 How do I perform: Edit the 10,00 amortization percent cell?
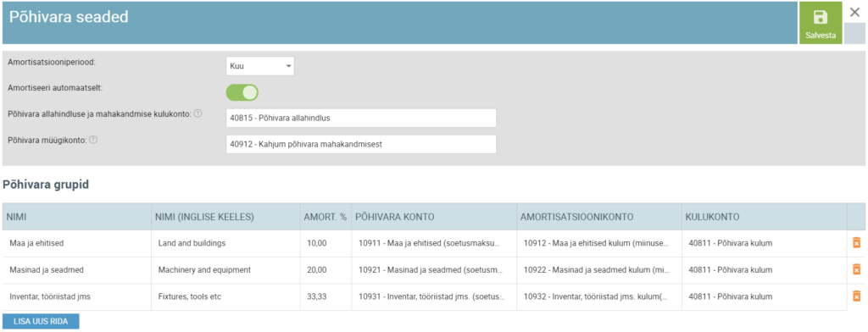click(x=325, y=243)
